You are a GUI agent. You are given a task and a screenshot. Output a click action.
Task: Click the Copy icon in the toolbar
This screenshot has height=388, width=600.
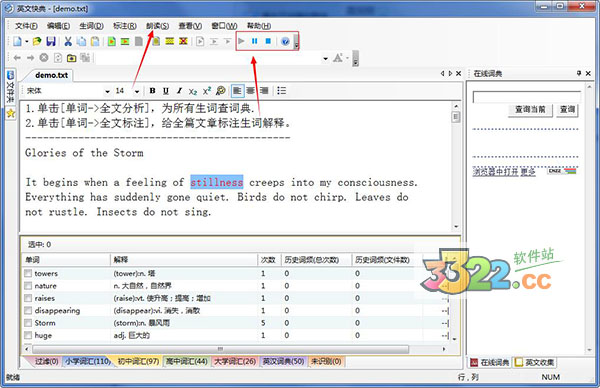click(x=82, y=41)
